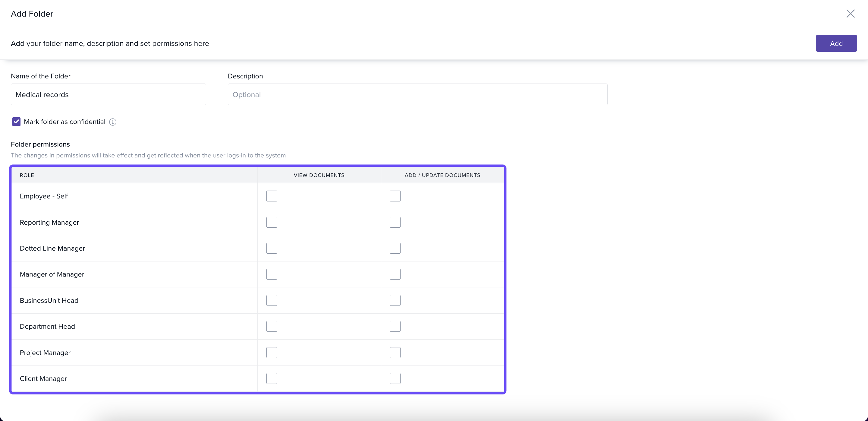Screen dimensions: 868x421
Task: Check View Documents for Client Manager
Action: 272,378
